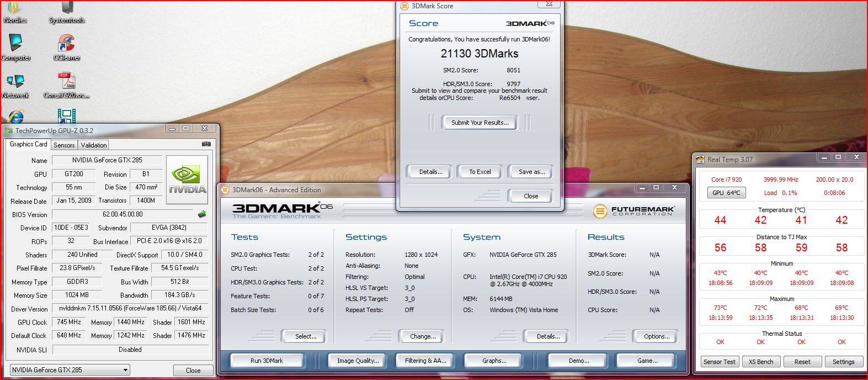Viewport: 868px width, 380px height.
Task: Run XS Bench in Real Temp
Action: [761, 362]
